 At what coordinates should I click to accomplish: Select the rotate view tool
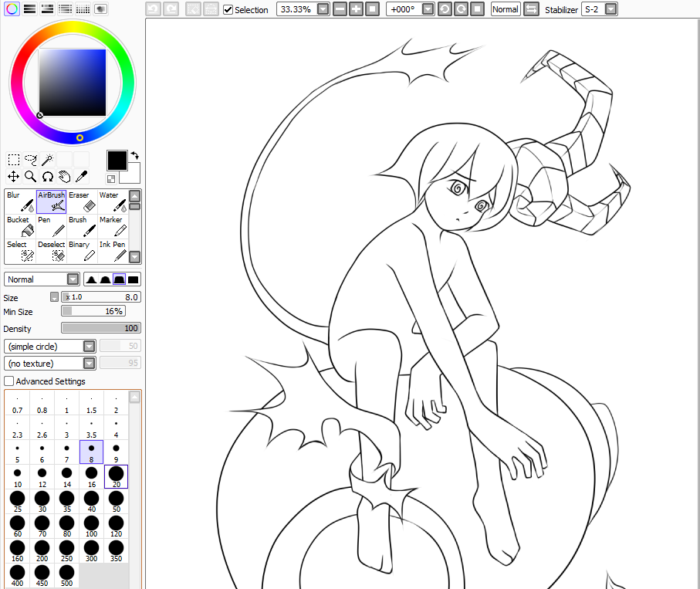[x=47, y=176]
